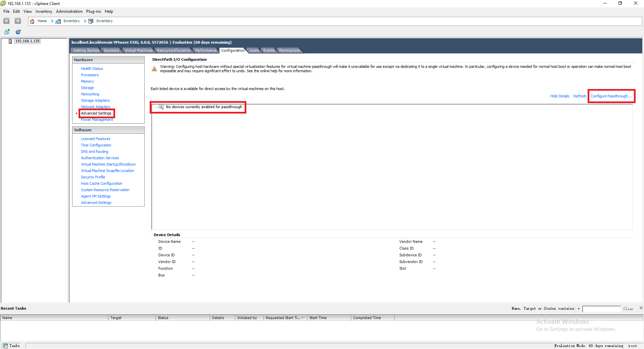This screenshot has height=349, width=644.
Task: Click Configure Passthrough link
Action: 611,96
